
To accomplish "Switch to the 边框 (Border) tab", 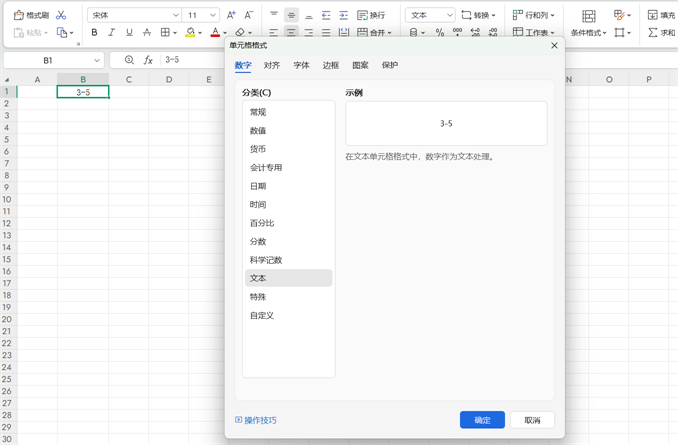I will click(331, 65).
